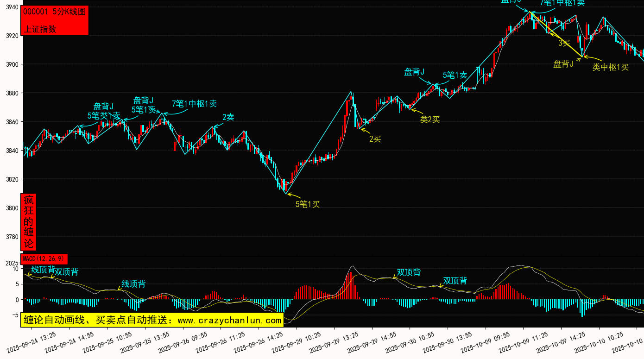Click the 上证指数 index name label
Screen dimensions: 644x359
[x=40, y=29]
